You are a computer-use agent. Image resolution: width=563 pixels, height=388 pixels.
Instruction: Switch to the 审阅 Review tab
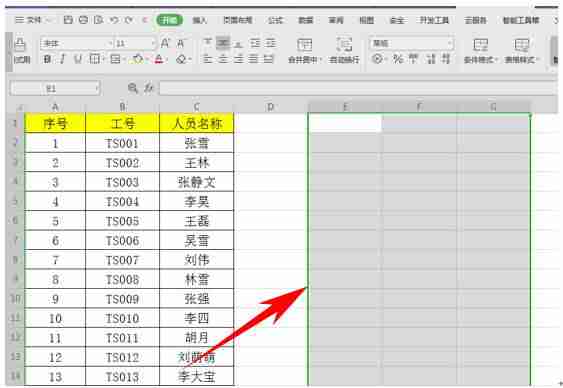pos(336,20)
